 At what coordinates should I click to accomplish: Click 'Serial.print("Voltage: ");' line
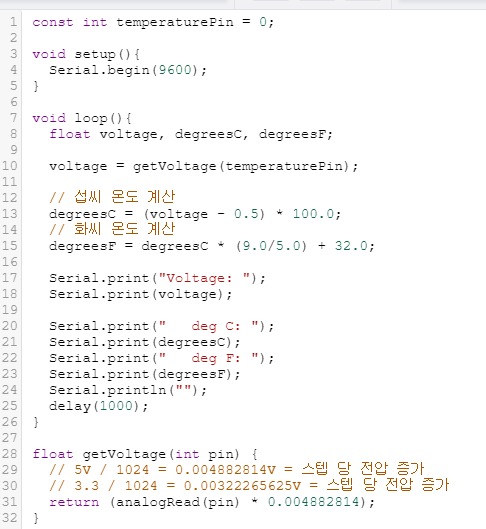(x=157, y=278)
